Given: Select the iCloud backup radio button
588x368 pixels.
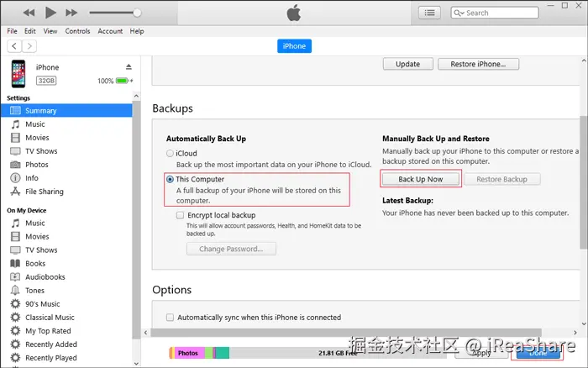Looking at the screenshot, I should (170, 154).
